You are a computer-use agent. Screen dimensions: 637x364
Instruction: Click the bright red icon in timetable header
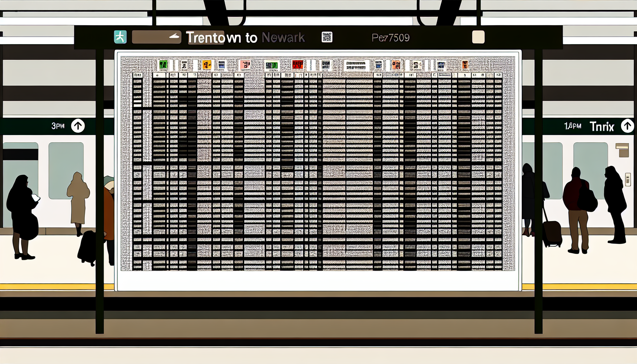coord(298,64)
